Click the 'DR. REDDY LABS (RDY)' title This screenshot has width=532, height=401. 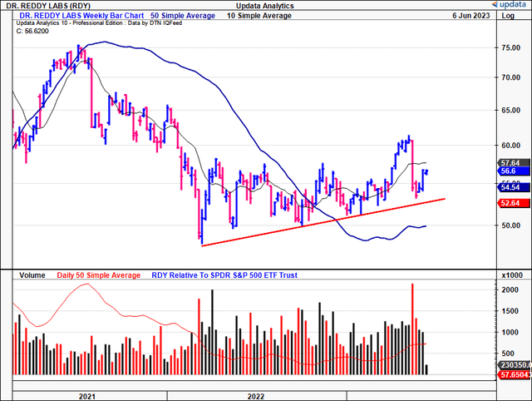(48, 6)
